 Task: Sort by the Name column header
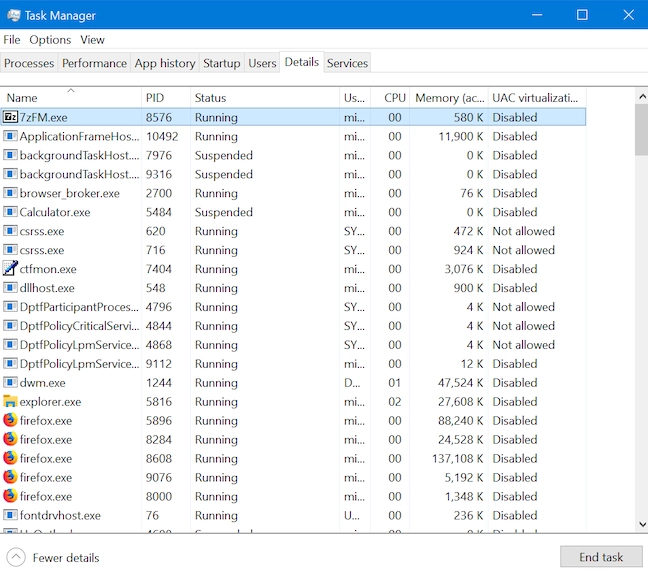pyautogui.click(x=71, y=98)
